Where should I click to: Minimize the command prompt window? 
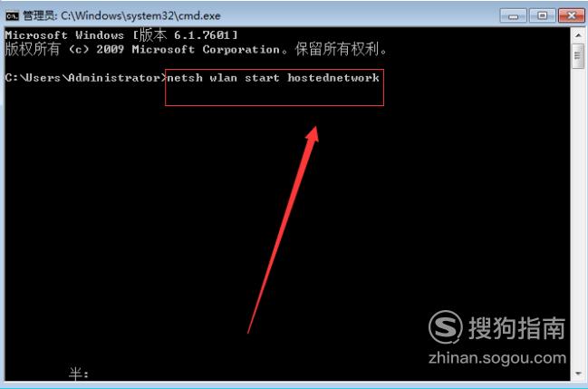[x=514, y=15]
